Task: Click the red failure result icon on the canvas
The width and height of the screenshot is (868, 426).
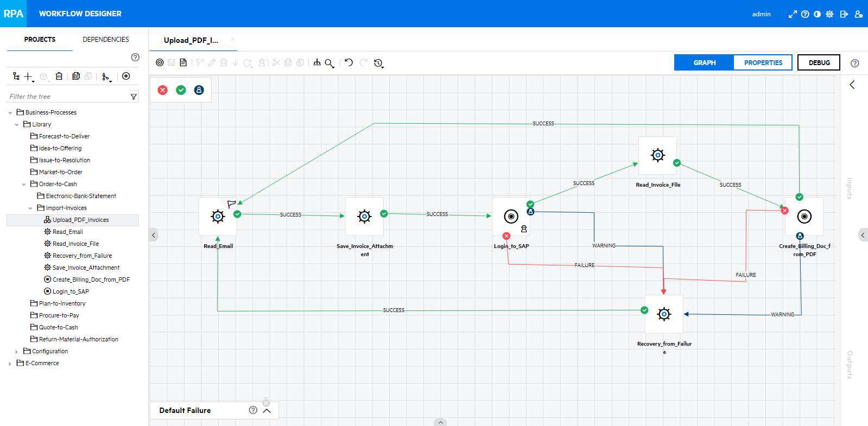Action: 163,90
